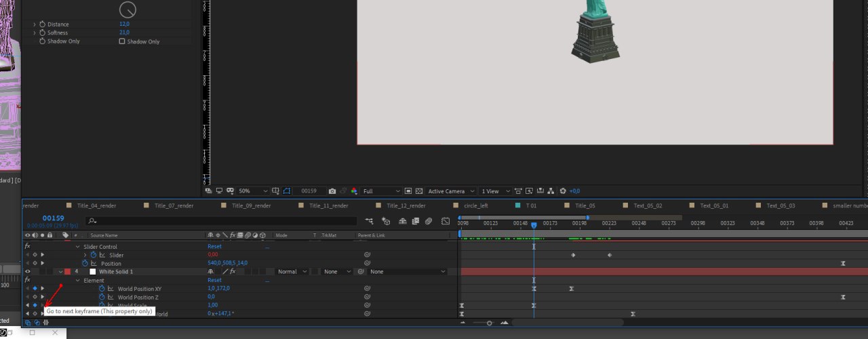Expand the Softness property
This screenshot has height=339, width=868.
coord(35,33)
